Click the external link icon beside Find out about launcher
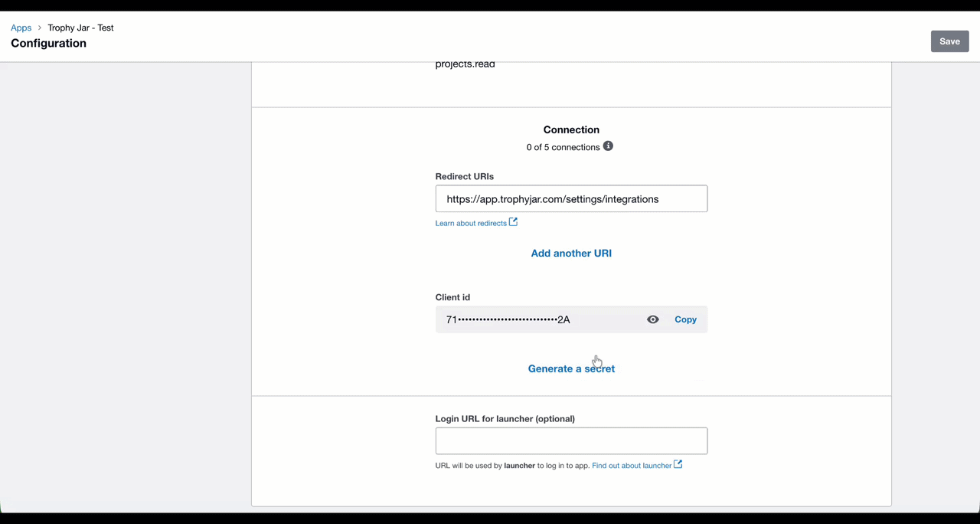 tap(678, 465)
